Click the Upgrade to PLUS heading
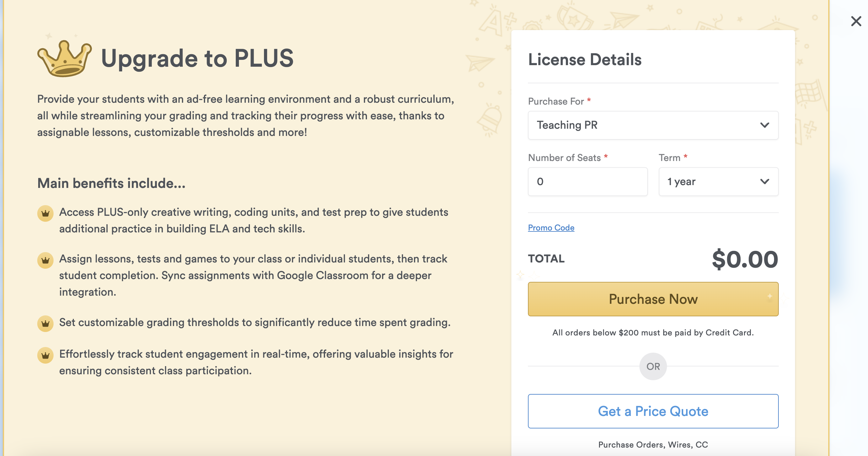This screenshot has height=456, width=868. pos(197,58)
